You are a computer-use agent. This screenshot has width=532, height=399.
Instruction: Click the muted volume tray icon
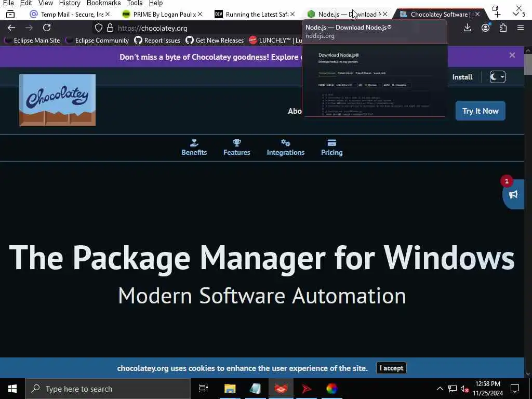(464, 389)
